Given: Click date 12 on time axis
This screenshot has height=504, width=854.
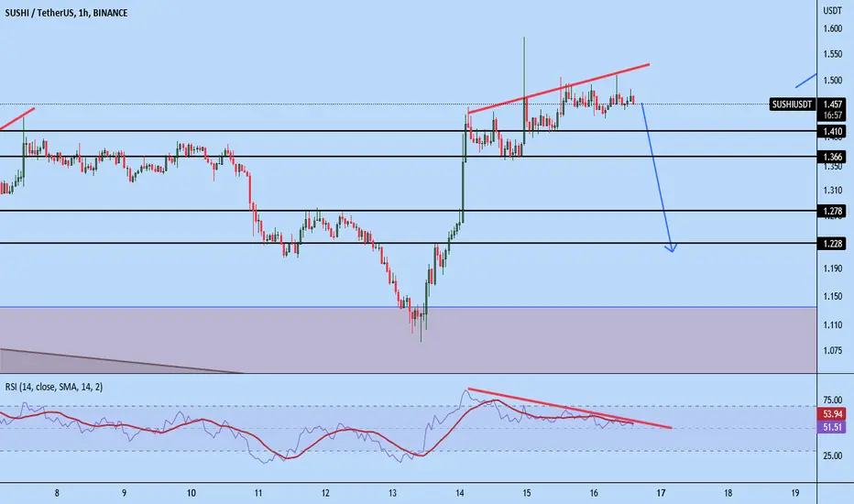Looking at the screenshot, I should pos(325,493).
